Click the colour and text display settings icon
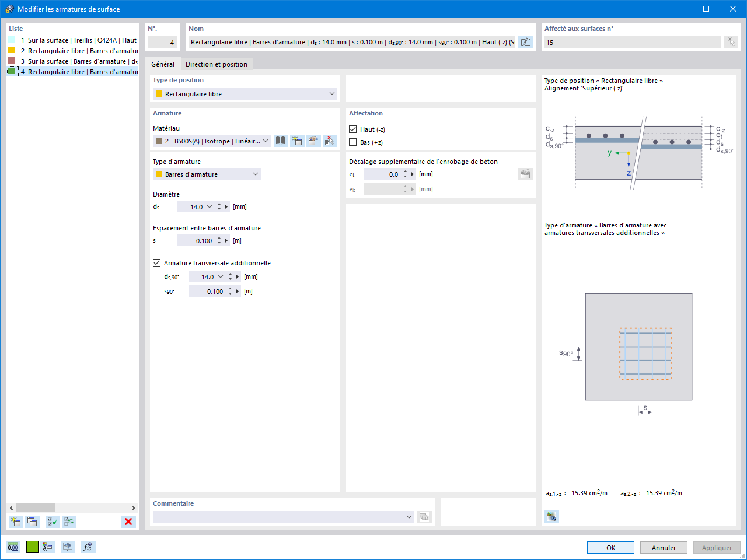Screen dimensions: 747x560 click(48, 547)
